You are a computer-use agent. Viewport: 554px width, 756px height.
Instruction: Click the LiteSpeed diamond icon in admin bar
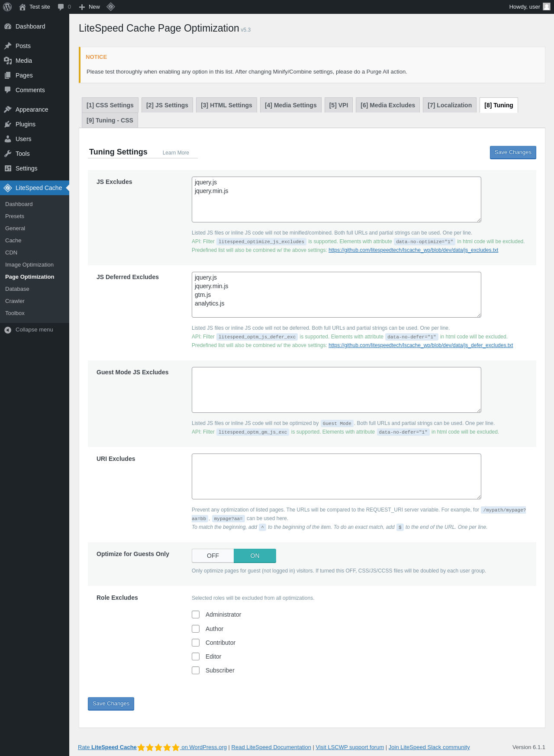(111, 7)
